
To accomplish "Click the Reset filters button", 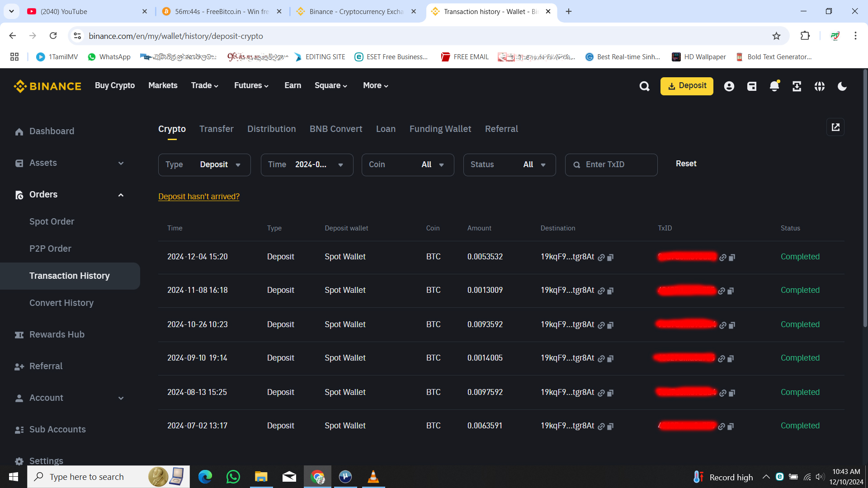I will 686,164.
